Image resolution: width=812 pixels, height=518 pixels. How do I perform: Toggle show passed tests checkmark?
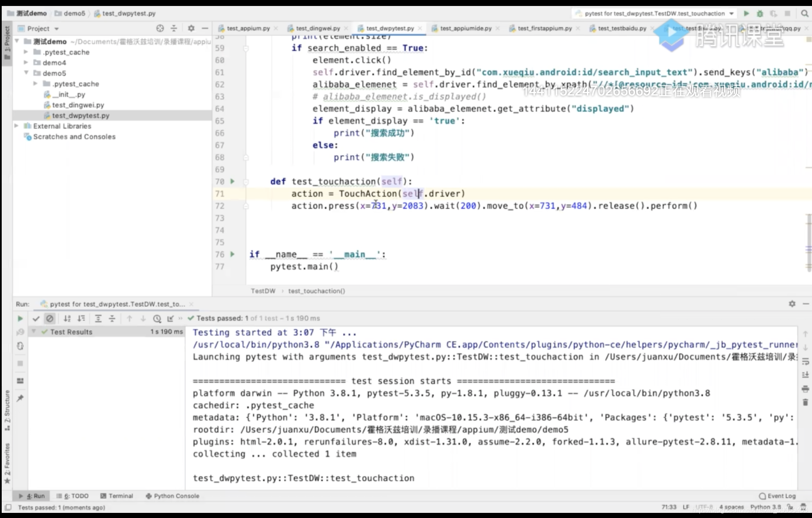36,318
